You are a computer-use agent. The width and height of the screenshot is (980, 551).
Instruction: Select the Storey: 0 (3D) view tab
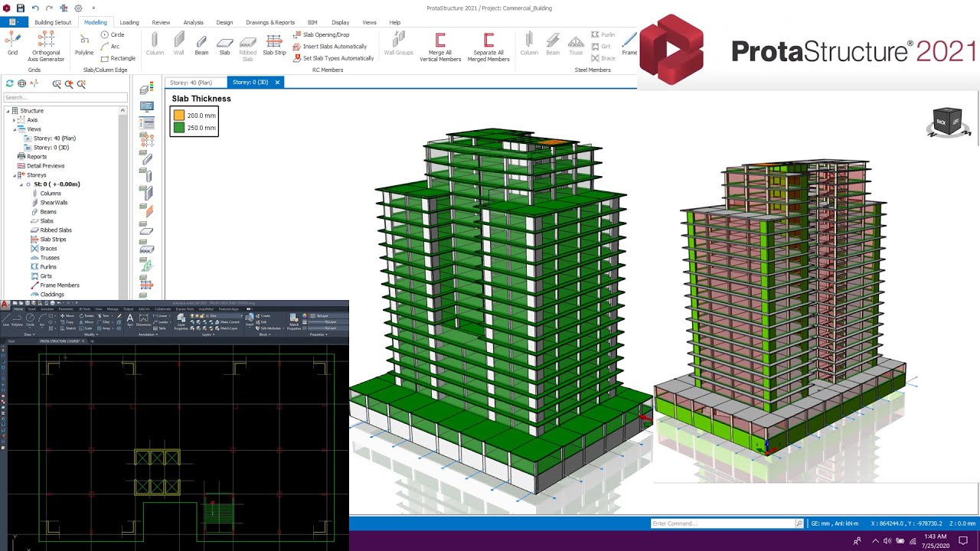(250, 82)
